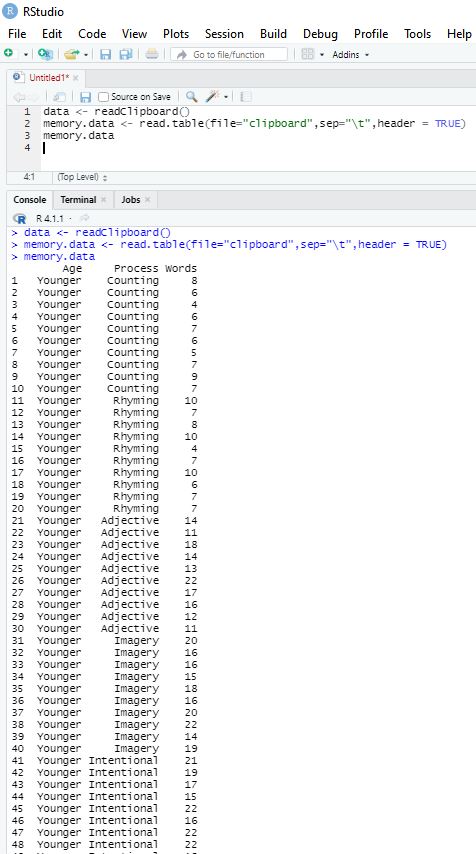Screen dimensions: 476x854
Task: Open the Debug menu
Action: pyautogui.click(x=320, y=34)
